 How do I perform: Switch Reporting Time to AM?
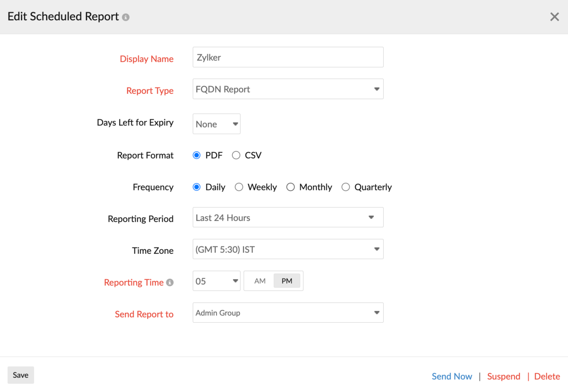(x=260, y=280)
